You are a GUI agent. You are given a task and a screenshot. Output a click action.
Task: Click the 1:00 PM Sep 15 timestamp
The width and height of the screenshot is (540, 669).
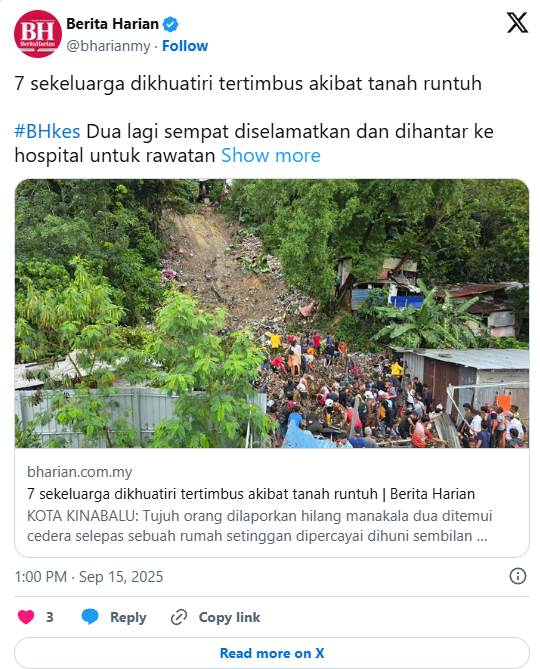tap(89, 577)
